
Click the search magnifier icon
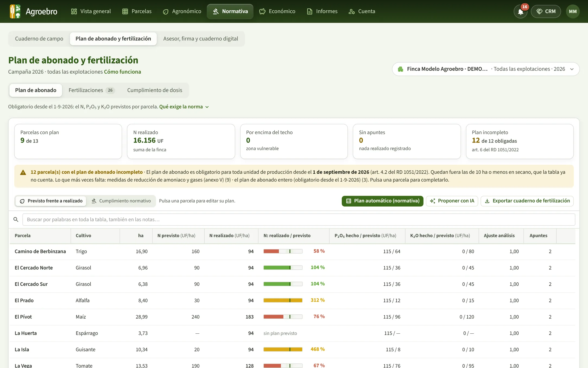pyautogui.click(x=16, y=219)
